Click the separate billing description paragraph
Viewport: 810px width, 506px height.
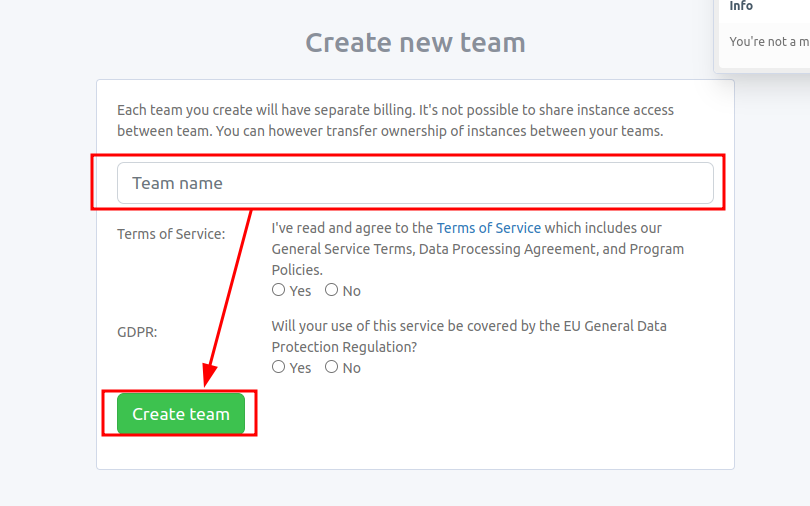tap(395, 110)
